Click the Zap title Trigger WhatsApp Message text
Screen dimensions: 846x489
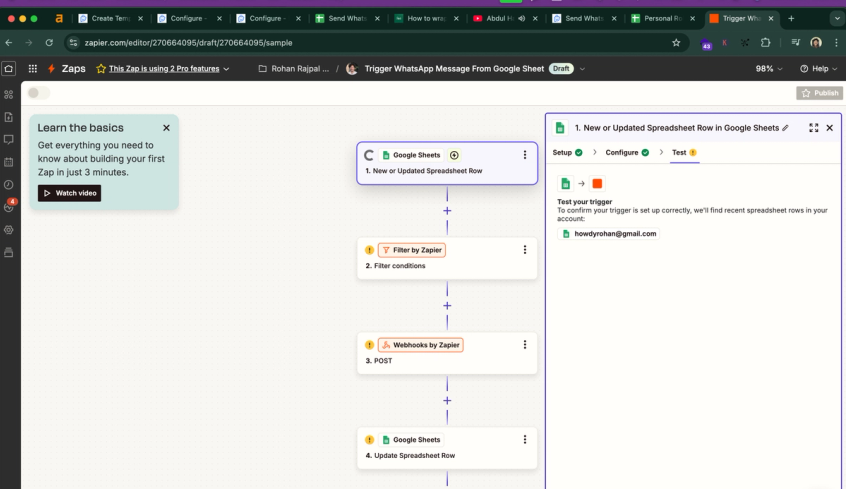(x=454, y=69)
